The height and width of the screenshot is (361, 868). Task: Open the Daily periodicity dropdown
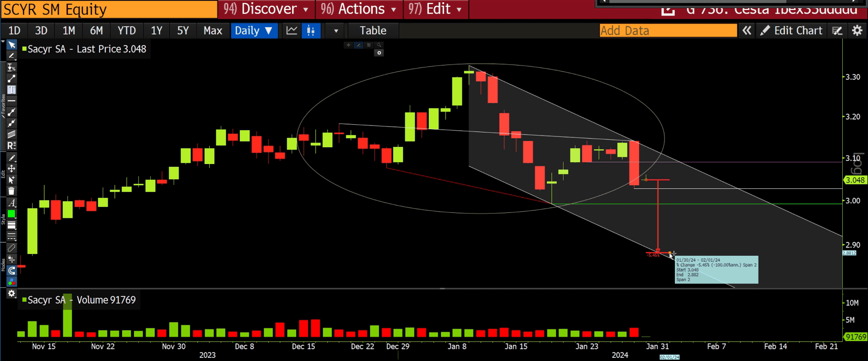tap(254, 30)
